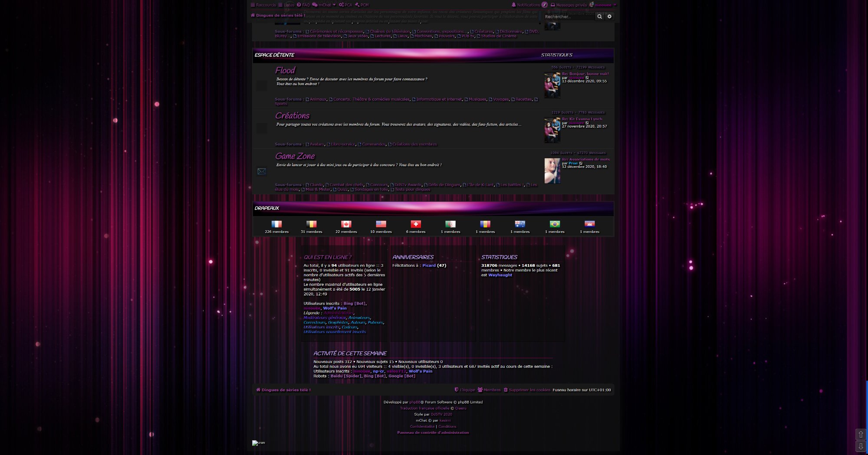Expand the mChat dropdown
Image resolution: width=868 pixels, height=455 pixels.
click(324, 5)
